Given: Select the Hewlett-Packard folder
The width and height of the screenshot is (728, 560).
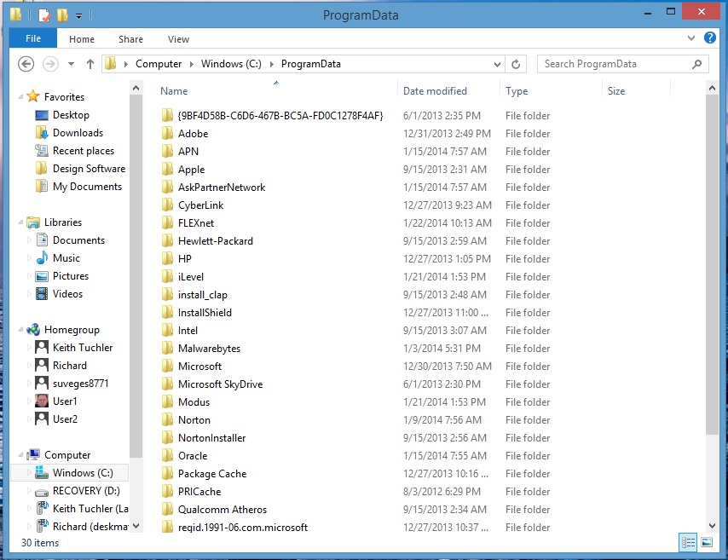Looking at the screenshot, I should 216,241.
